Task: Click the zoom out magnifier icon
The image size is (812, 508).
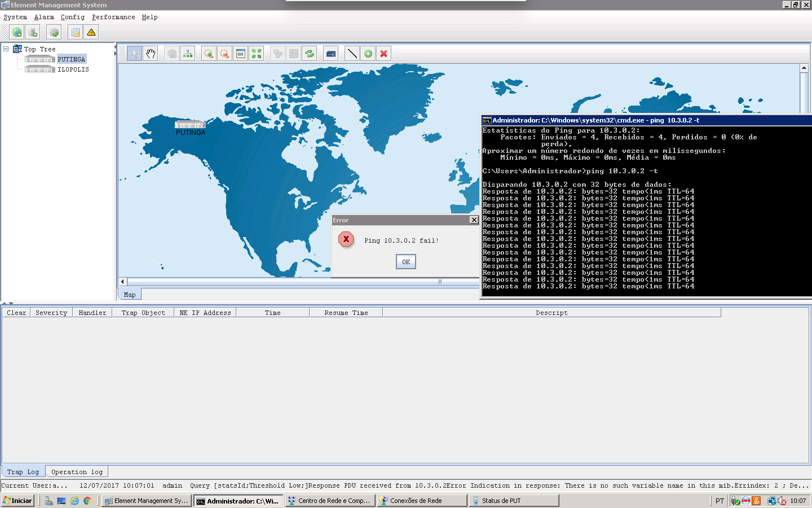Action: (224, 54)
